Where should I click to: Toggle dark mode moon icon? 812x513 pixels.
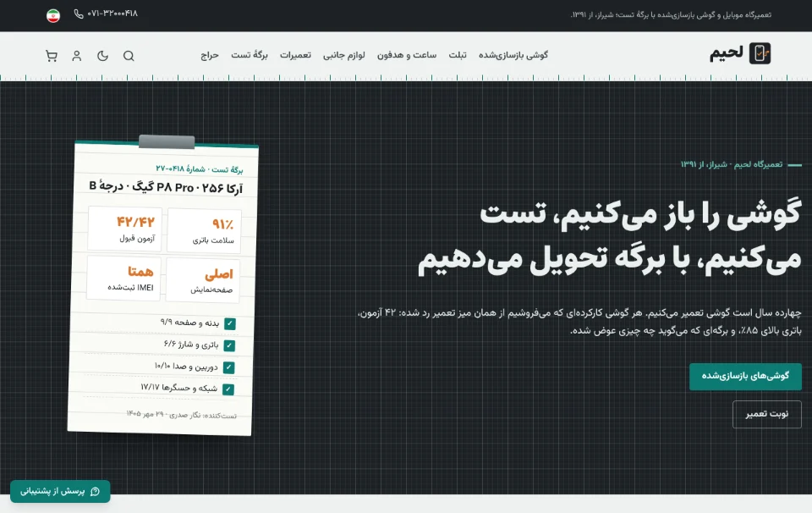pyautogui.click(x=102, y=56)
